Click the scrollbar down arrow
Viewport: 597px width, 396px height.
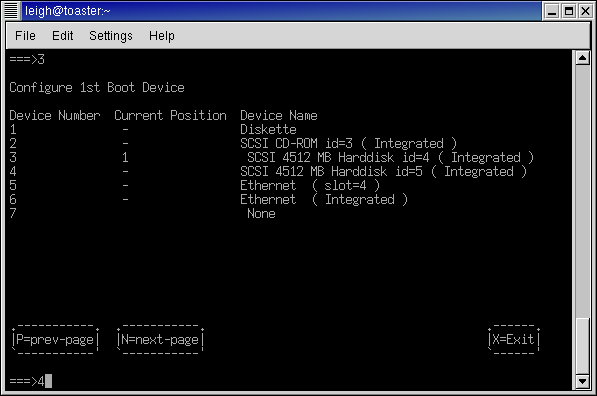582,381
